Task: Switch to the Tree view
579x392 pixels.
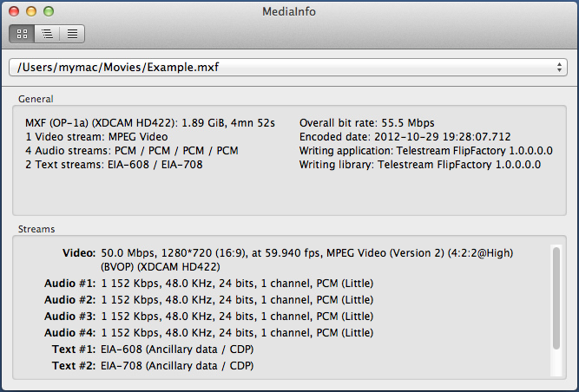Action: tap(47, 35)
